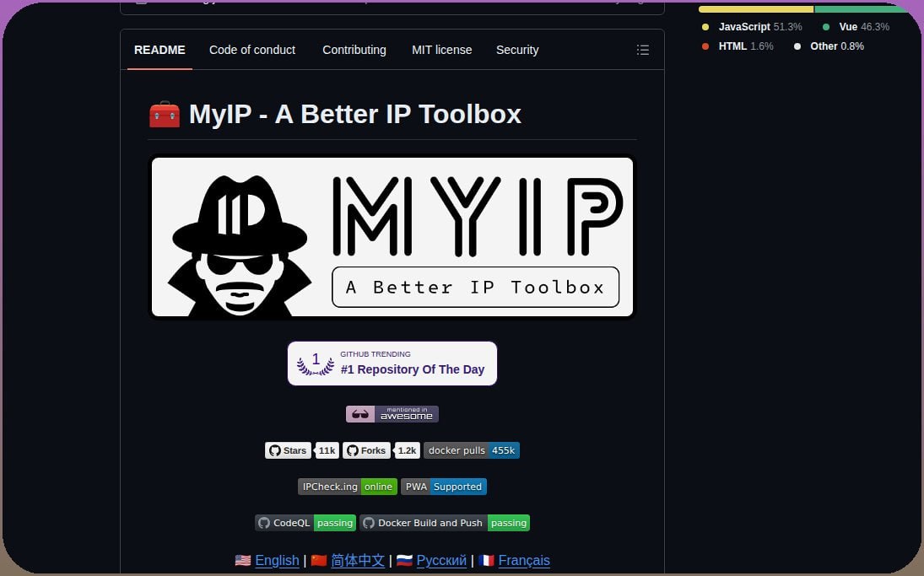The width and height of the screenshot is (924, 576).
Task: Select the README tab
Action: click(x=159, y=50)
